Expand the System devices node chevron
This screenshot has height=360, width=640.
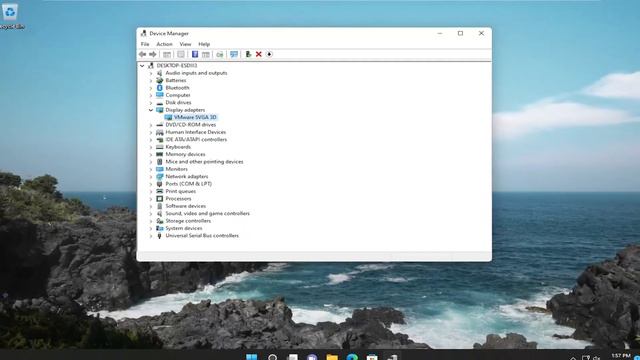coord(151,228)
